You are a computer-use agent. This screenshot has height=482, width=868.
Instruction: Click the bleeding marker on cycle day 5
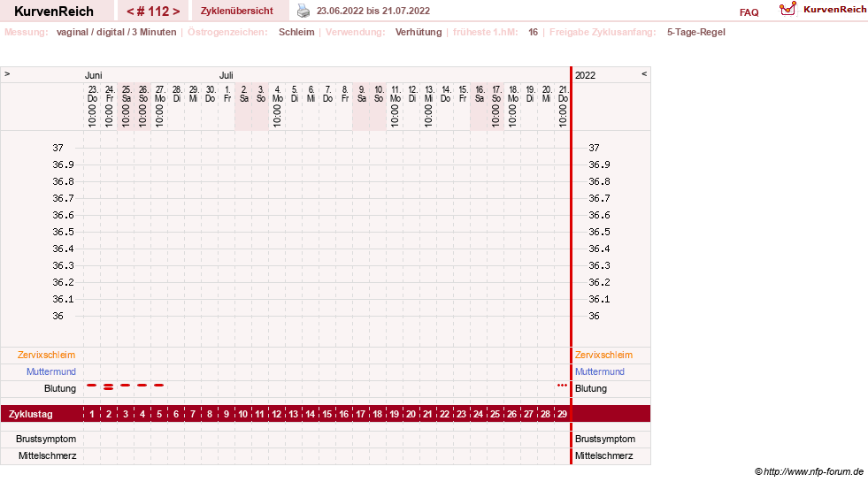(x=159, y=385)
